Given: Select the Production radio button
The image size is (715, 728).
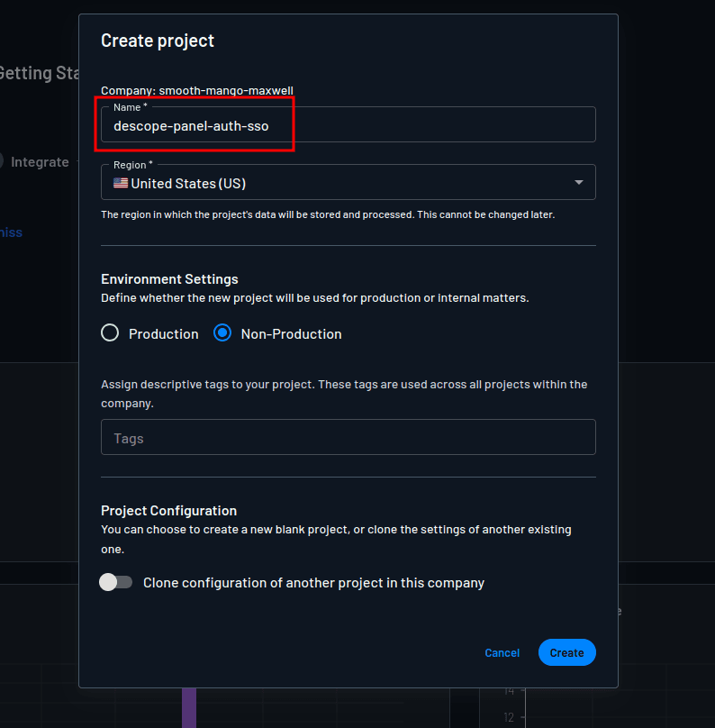Looking at the screenshot, I should [109, 332].
